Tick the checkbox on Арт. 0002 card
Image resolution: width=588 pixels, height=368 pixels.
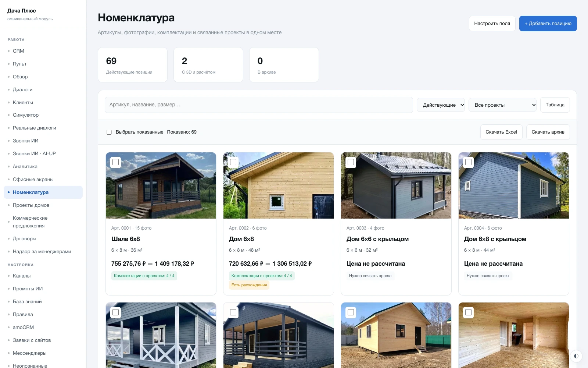pos(233,162)
